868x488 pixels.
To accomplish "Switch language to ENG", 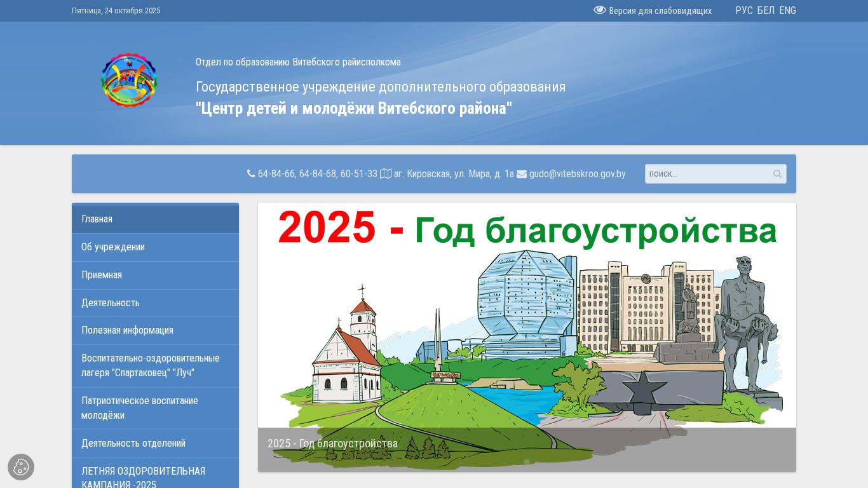I will pyautogui.click(x=788, y=11).
